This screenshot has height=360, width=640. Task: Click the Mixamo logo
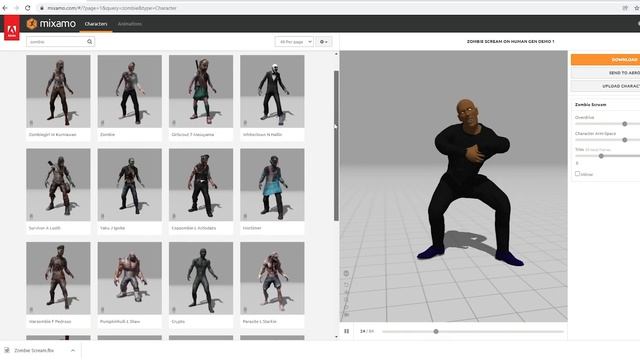(x=51, y=24)
